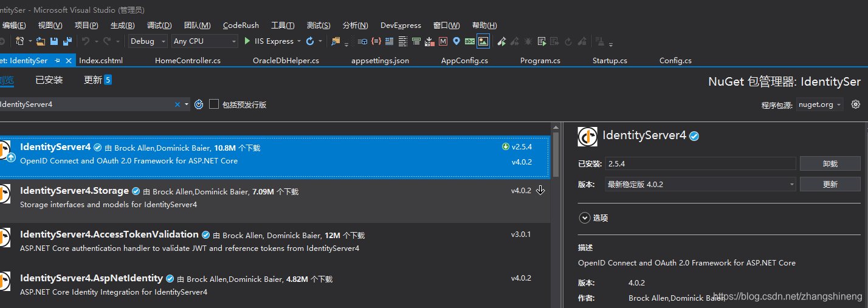Switch to the Startup.cs tab
The image size is (868, 308).
pyautogui.click(x=610, y=61)
